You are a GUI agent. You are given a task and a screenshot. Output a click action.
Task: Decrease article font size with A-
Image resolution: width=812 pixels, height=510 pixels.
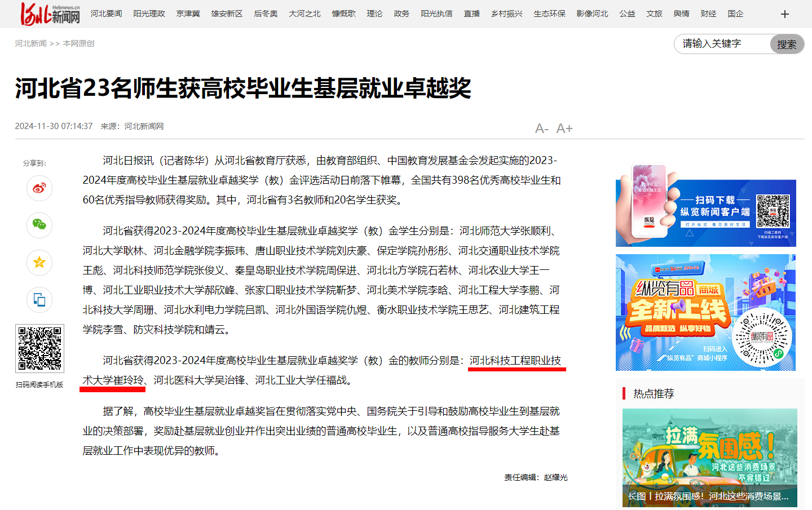pyautogui.click(x=542, y=129)
